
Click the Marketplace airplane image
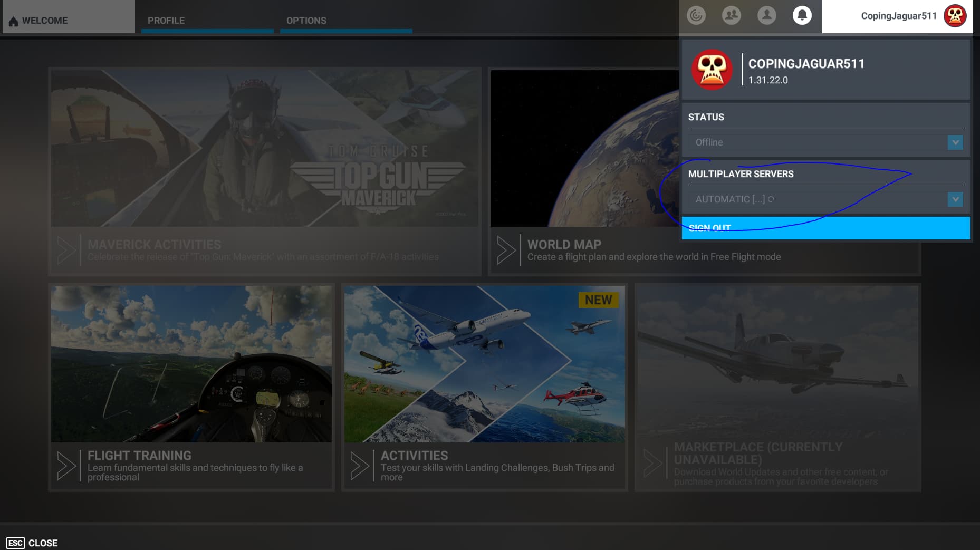[778, 364]
